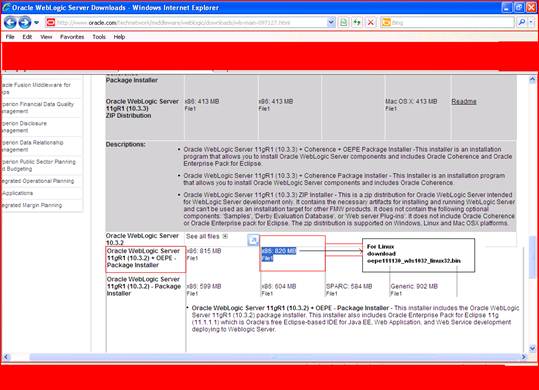This screenshot has width=539, height=390.
Task: Open the Readme link
Action: click(x=464, y=101)
